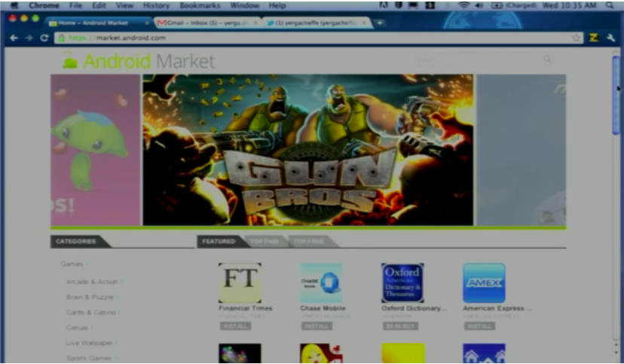Open the Gmail Inbox browser tab
The width and height of the screenshot is (624, 364).
click(x=207, y=23)
